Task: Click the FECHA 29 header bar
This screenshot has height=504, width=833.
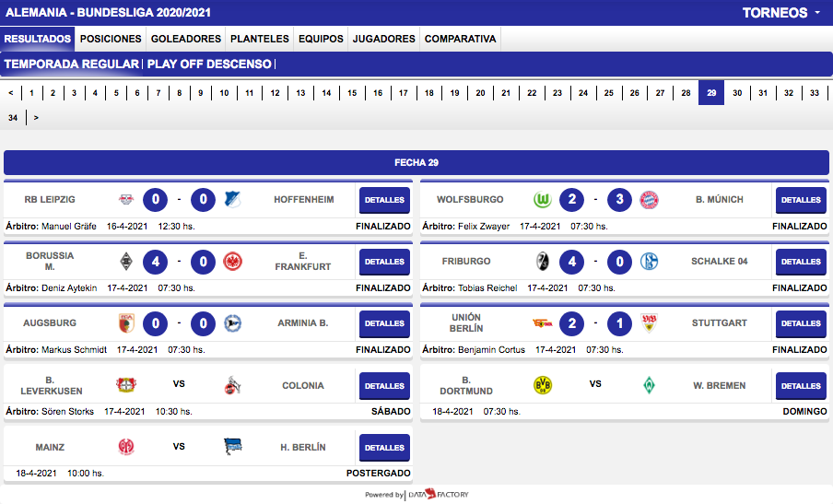Action: 416,162
